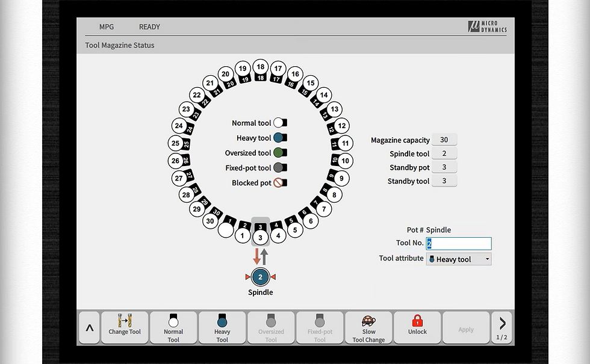The height and width of the screenshot is (364, 590).
Task: Go to toolbar page 2 via right chevron
Action: (x=501, y=324)
